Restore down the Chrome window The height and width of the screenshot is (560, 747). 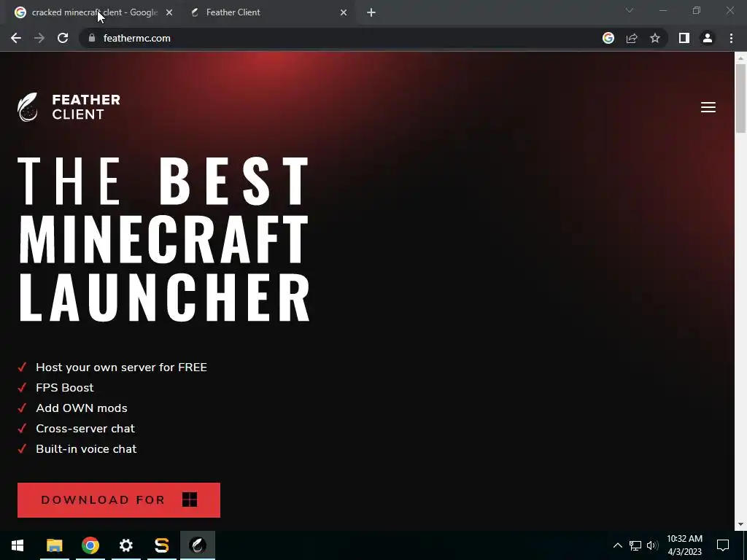coord(697,10)
